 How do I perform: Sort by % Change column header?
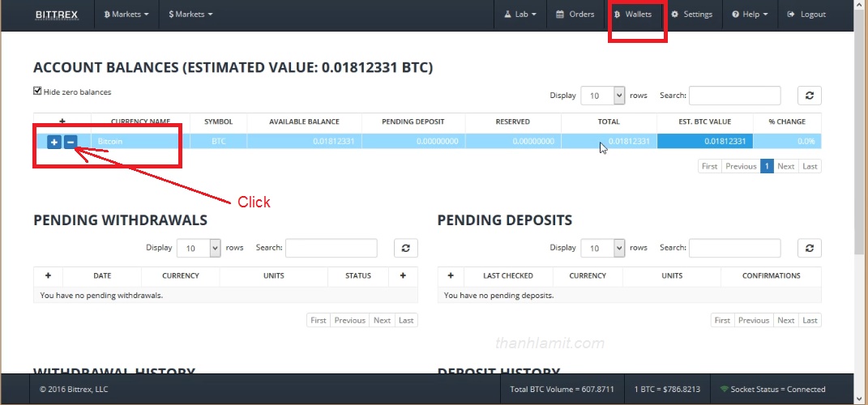tap(787, 122)
